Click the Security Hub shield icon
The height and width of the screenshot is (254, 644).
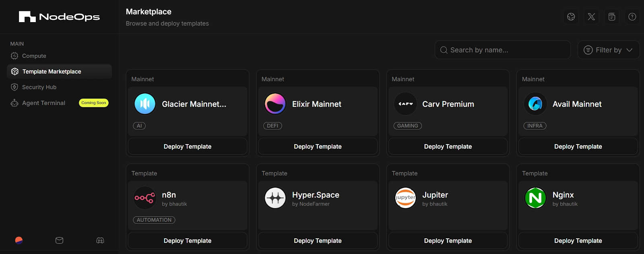click(14, 87)
